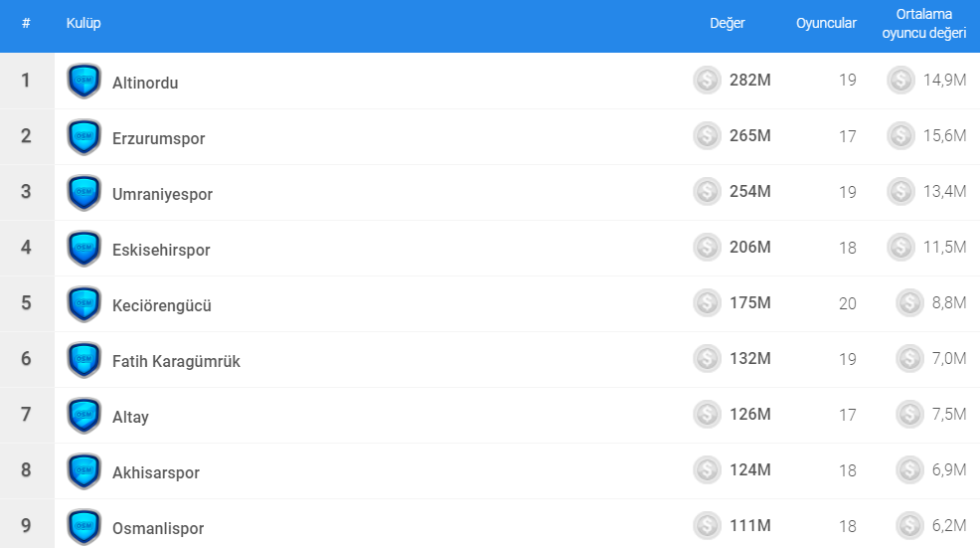Open the Altay club link
The image size is (980, 548).
130,417
